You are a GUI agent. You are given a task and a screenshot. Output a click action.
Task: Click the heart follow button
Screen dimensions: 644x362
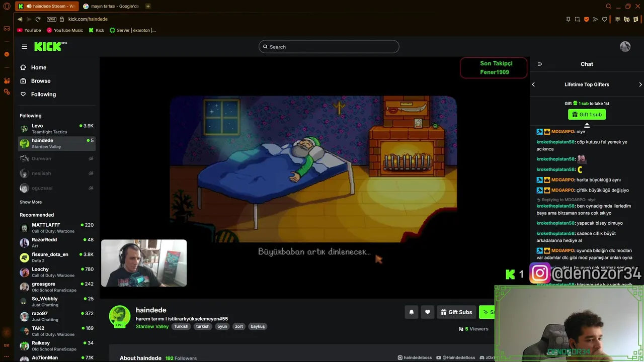tap(427, 312)
